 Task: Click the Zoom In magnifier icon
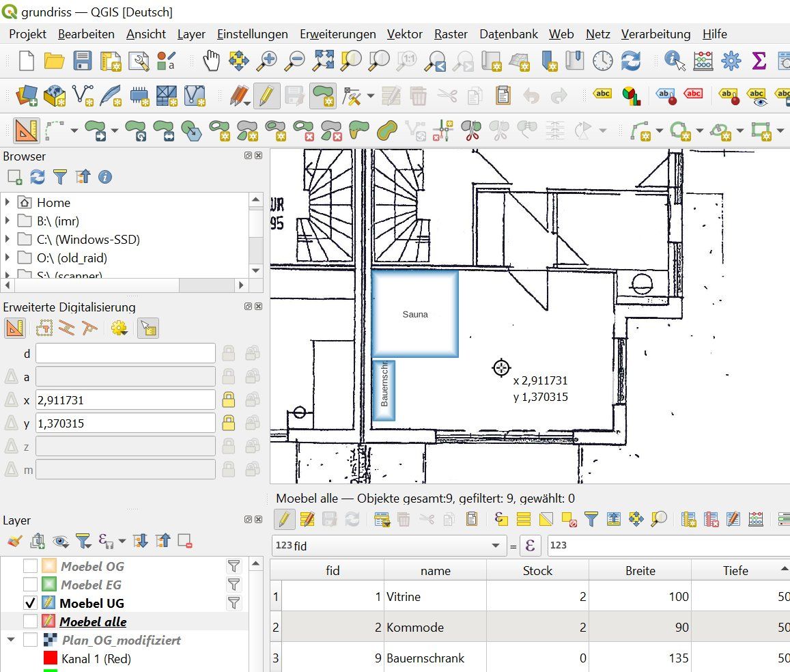(x=267, y=61)
